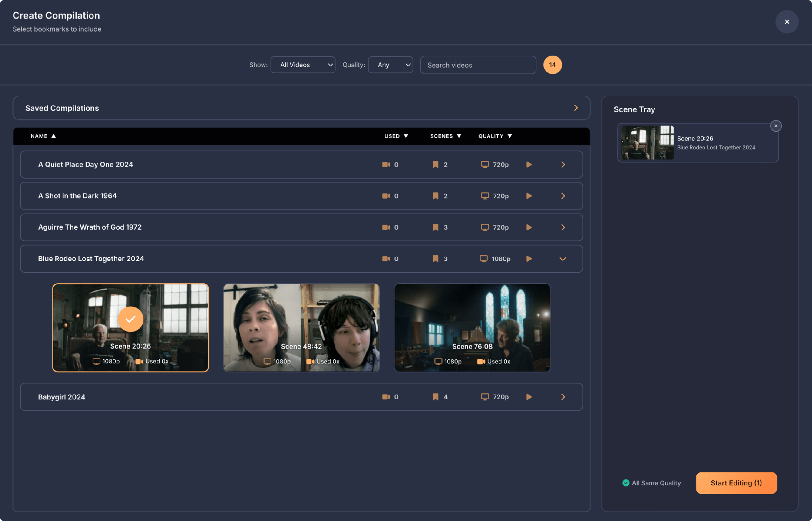Click the orange 14 count badge
The height and width of the screenshot is (521, 812).
pyautogui.click(x=552, y=65)
